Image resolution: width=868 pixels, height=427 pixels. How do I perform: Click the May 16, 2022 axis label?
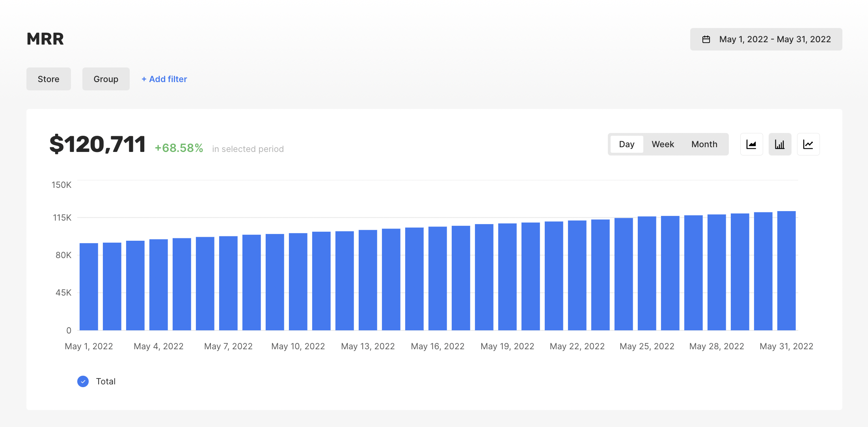438,346
